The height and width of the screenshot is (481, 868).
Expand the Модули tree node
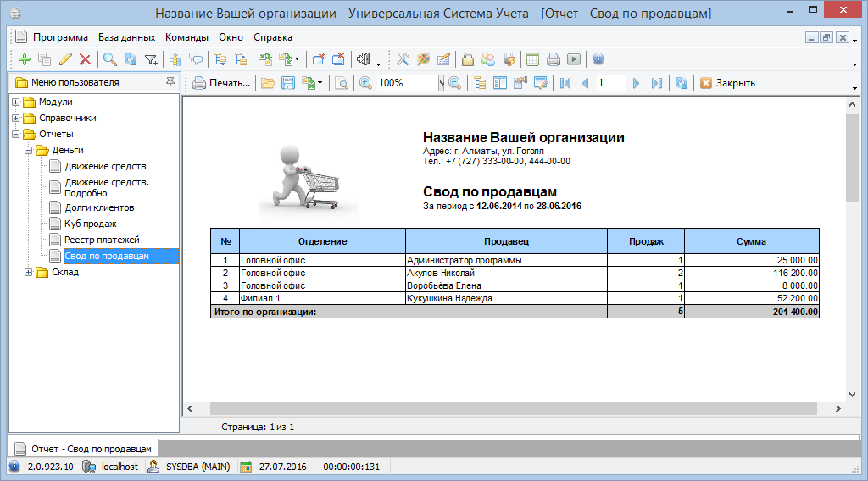pyautogui.click(x=16, y=102)
